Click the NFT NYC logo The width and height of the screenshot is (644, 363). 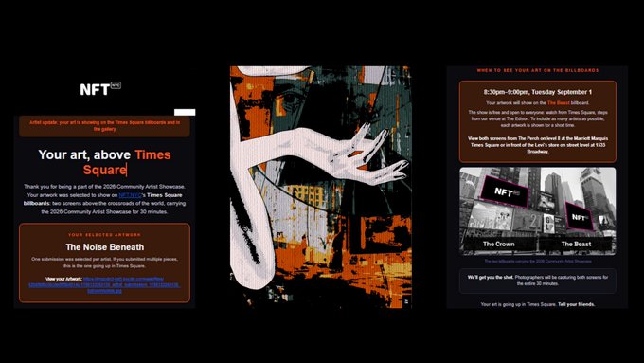100,89
